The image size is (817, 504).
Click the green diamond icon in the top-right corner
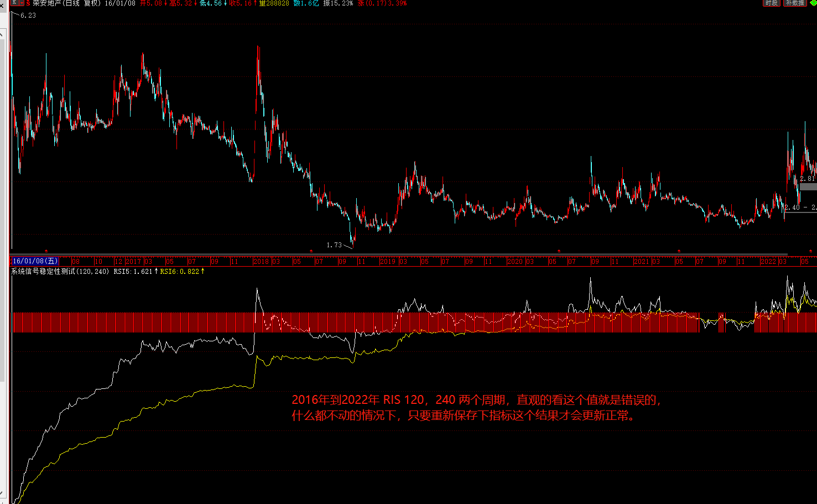[813, 3]
